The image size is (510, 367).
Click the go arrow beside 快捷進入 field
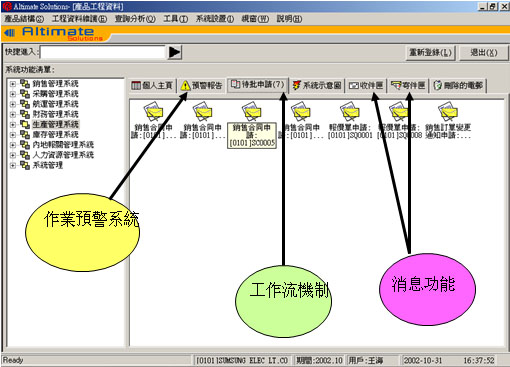click(175, 52)
